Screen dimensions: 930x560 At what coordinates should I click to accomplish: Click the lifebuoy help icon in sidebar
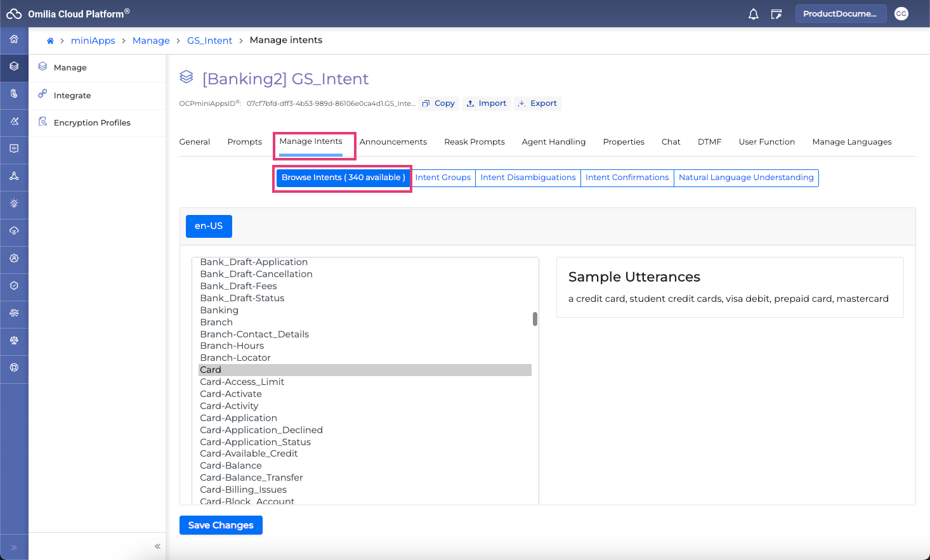pos(14,368)
